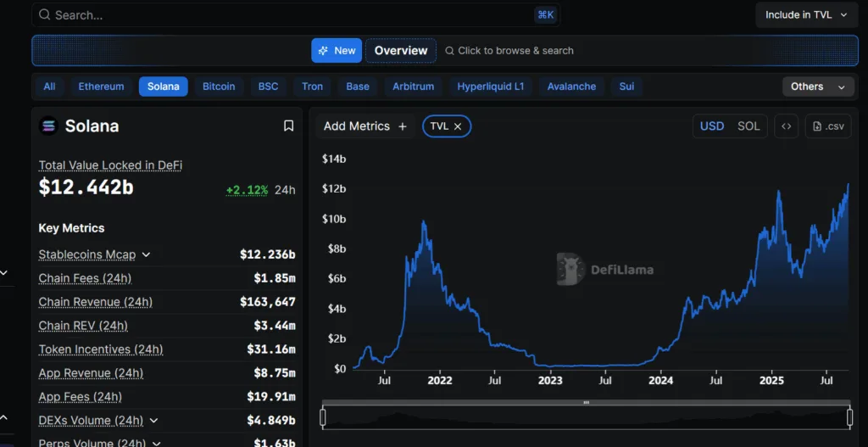Click the Add Metrics button

point(365,126)
